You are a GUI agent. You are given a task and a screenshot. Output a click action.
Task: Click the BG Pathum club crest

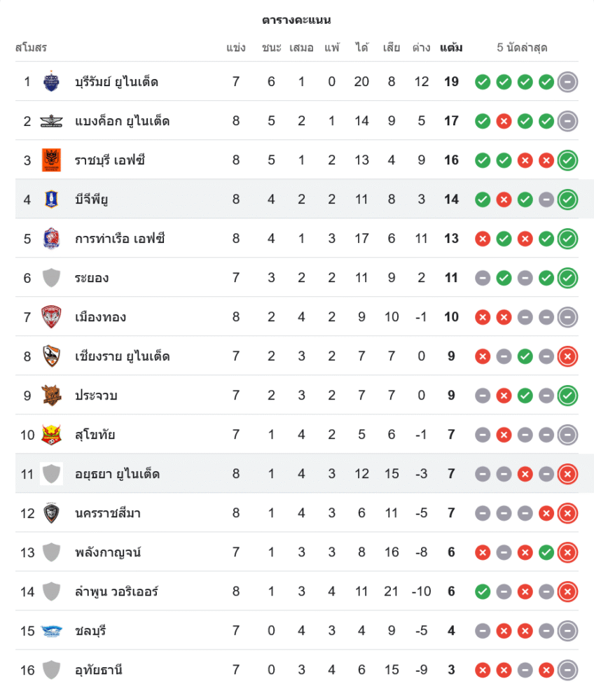point(51,199)
